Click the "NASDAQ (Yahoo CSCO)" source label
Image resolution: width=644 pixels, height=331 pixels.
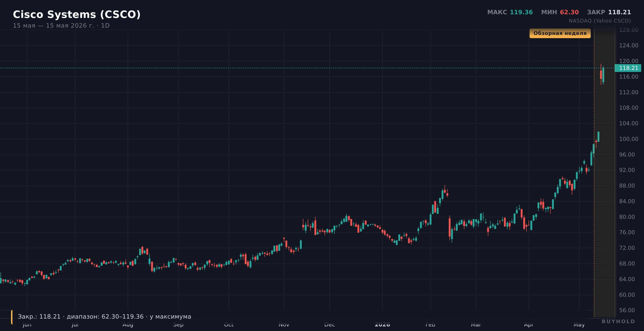click(x=600, y=21)
